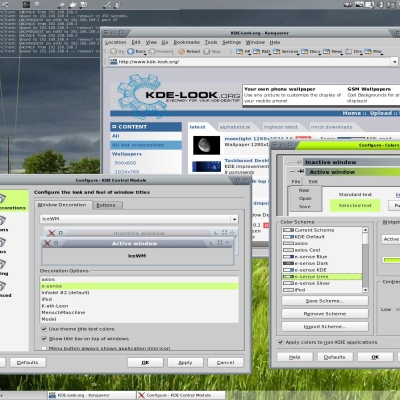The height and width of the screenshot is (400, 400).
Task: Click the Stop icon in Konqueror
Action: [207, 51]
